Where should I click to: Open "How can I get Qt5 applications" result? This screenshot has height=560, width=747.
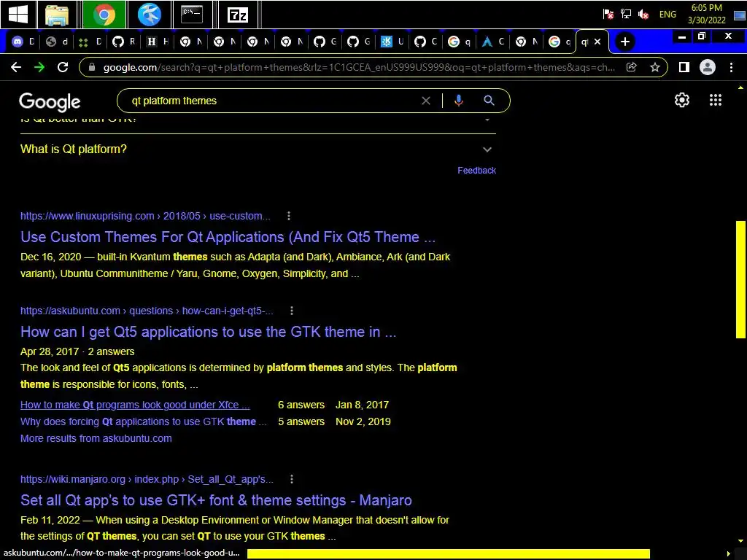pos(208,332)
